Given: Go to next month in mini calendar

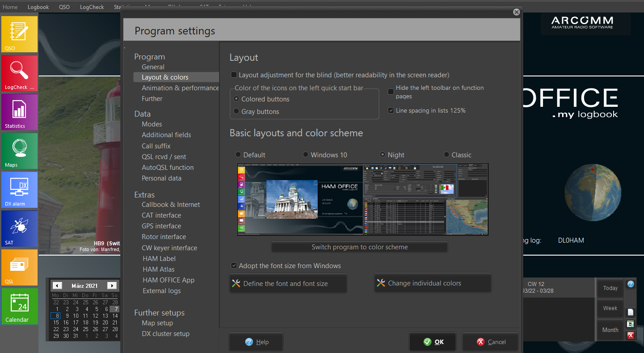Looking at the screenshot, I should click(112, 286).
